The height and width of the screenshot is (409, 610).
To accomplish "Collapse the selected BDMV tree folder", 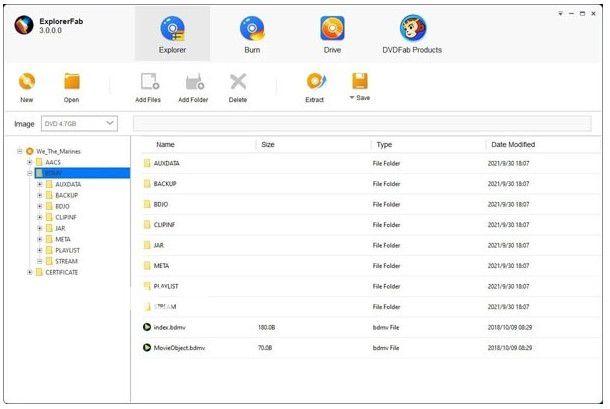I will (30, 173).
